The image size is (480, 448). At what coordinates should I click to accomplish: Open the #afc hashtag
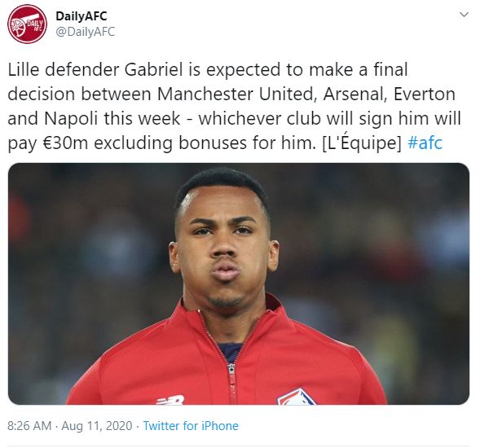425,143
